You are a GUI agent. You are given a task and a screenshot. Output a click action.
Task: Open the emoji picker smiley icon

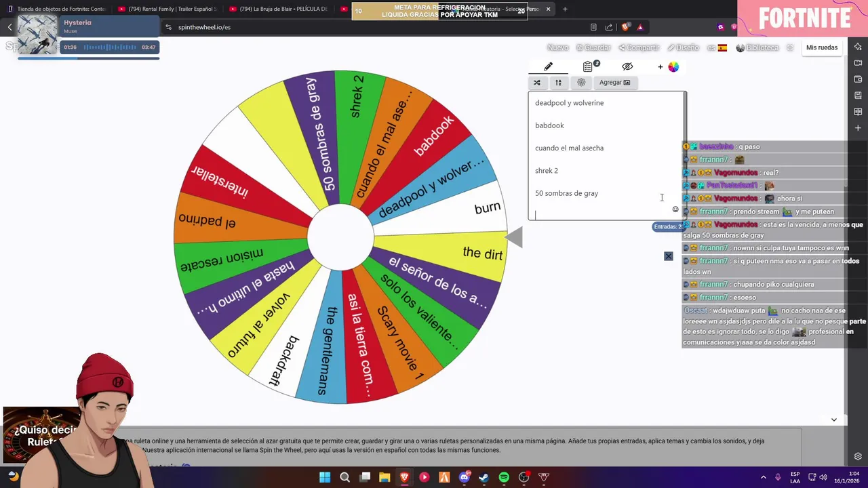pyautogui.click(x=675, y=209)
